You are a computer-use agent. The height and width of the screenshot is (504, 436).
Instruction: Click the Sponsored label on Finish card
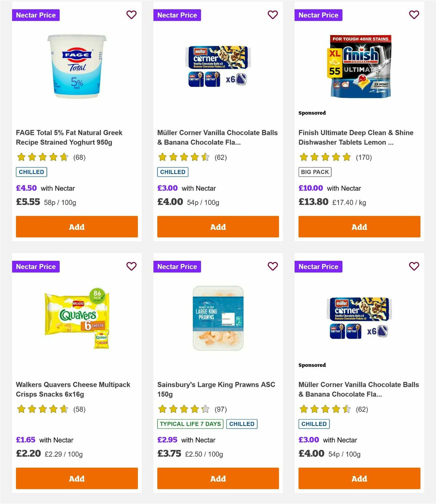(x=312, y=113)
